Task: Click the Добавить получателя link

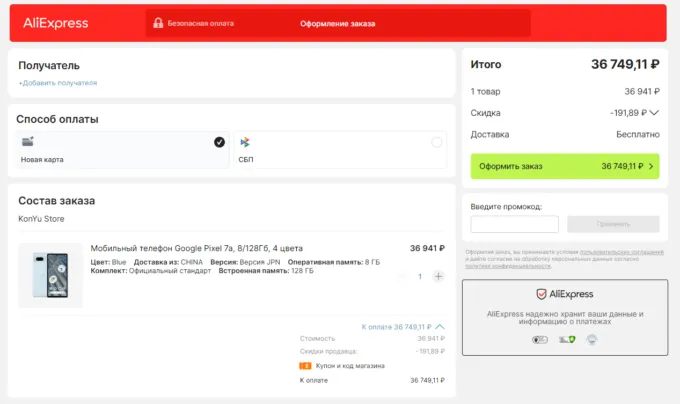Action: 58,83
